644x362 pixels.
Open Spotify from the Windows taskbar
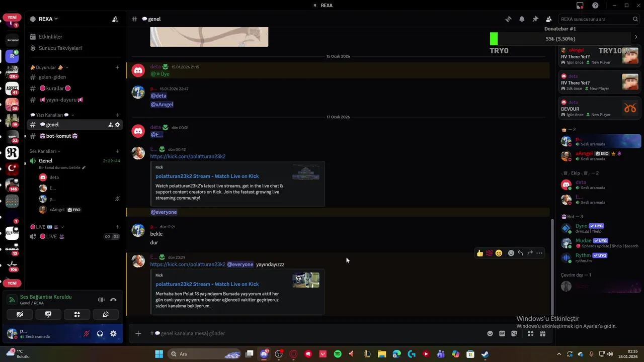[x=338, y=354]
